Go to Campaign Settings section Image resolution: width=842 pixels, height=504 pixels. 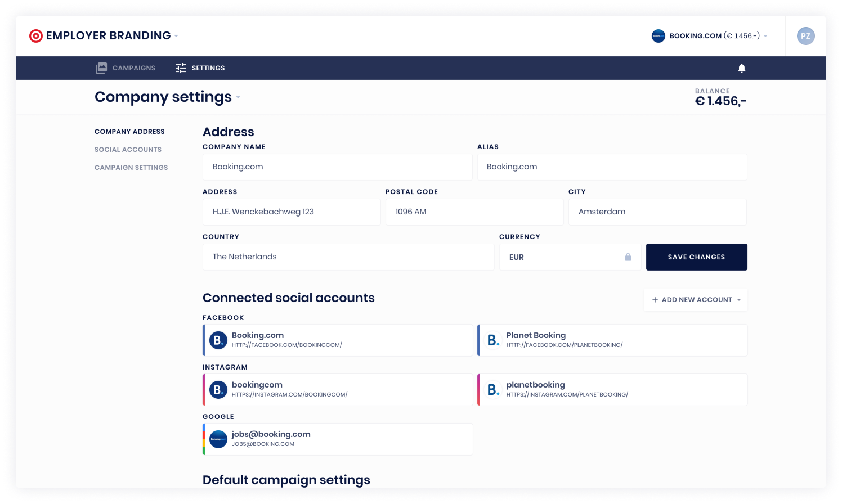[131, 168]
